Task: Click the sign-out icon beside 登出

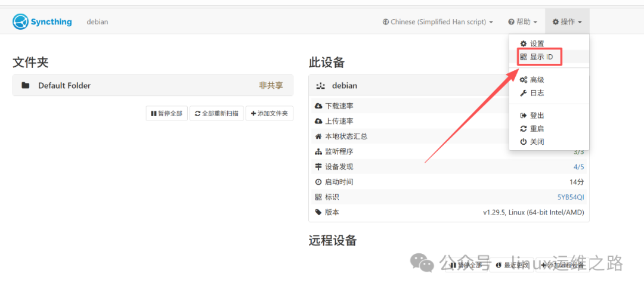Action: click(x=524, y=116)
